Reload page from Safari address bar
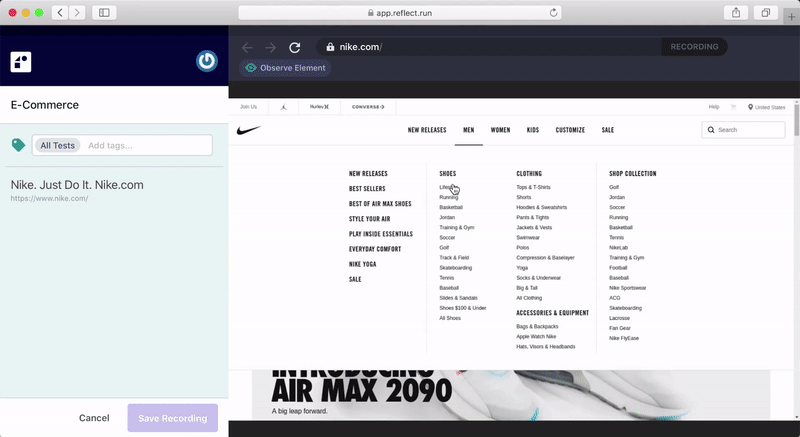 [x=553, y=13]
